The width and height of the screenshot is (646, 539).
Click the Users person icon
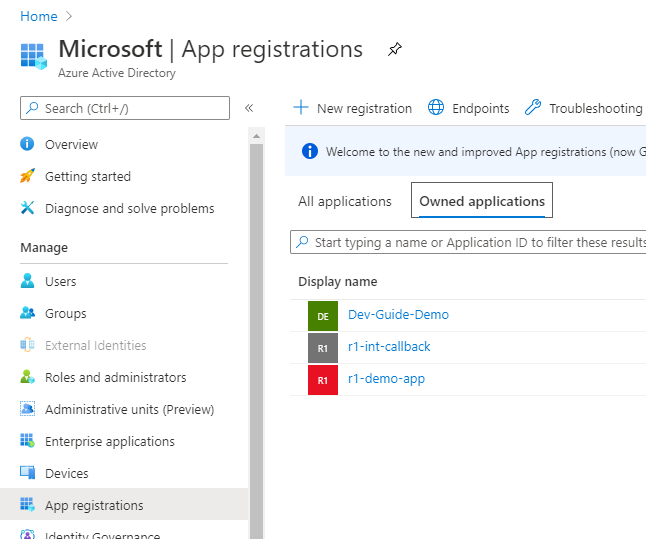tap(27, 281)
